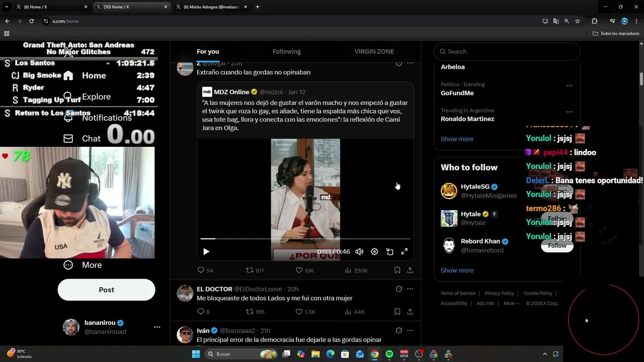The height and width of the screenshot is (362, 644).
Task: Switch to the For you tab
Action: pos(208,51)
